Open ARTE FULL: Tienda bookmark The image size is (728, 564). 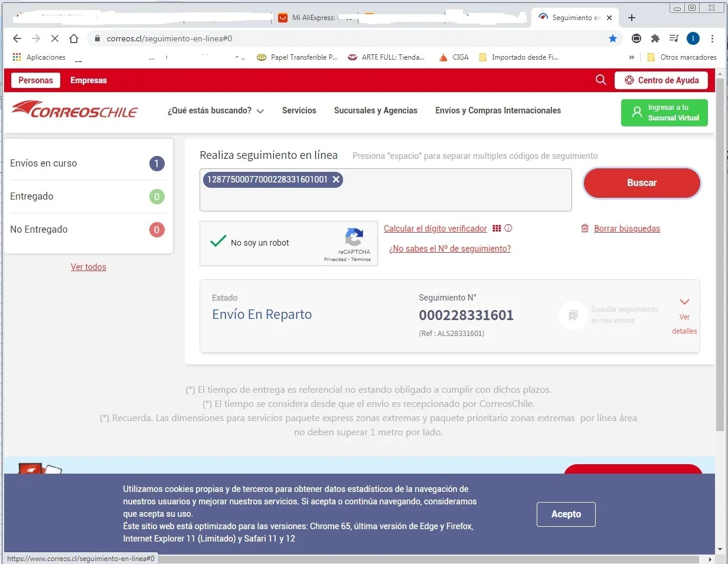pos(386,57)
